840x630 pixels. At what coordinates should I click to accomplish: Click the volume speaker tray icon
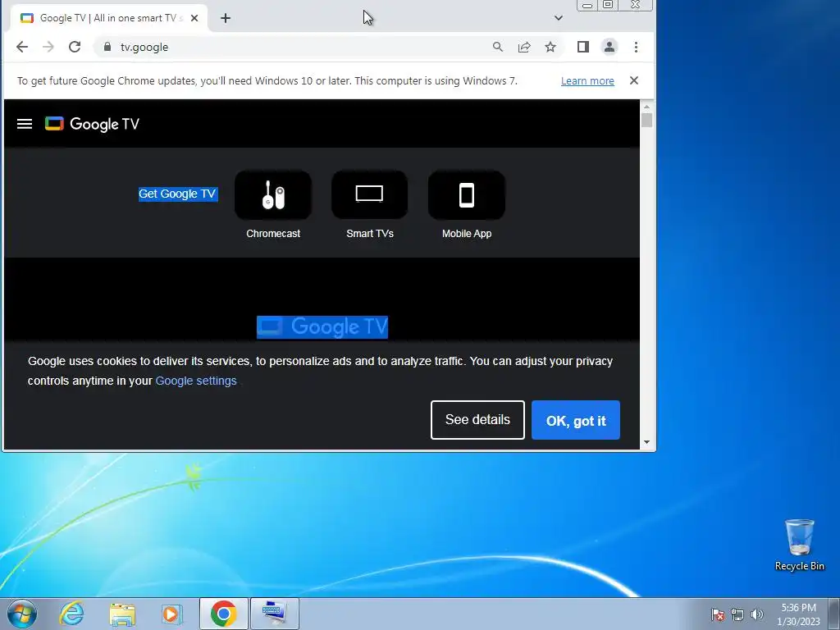point(757,614)
